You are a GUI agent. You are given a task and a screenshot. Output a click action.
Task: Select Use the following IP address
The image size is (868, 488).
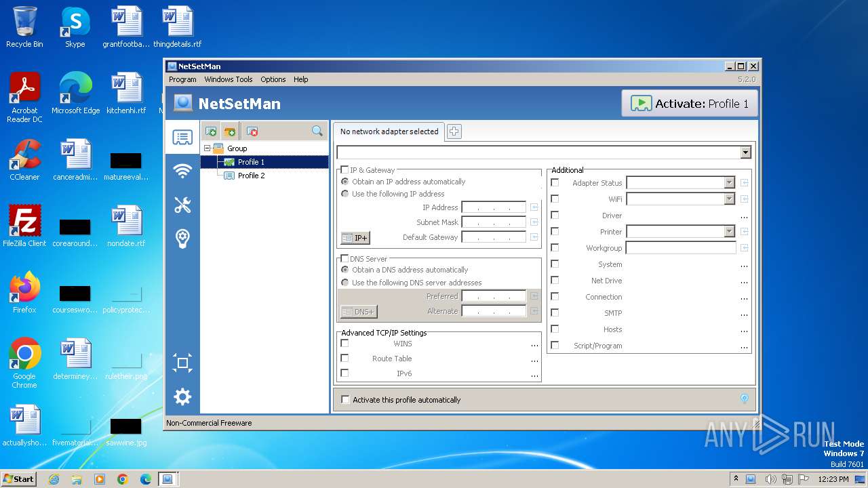pyautogui.click(x=345, y=194)
